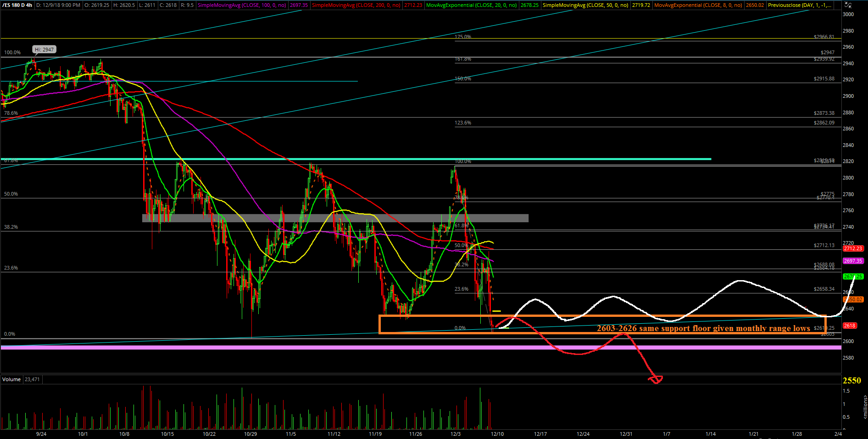Click the 2800 tick on price axis
868x439 pixels.
848,178
